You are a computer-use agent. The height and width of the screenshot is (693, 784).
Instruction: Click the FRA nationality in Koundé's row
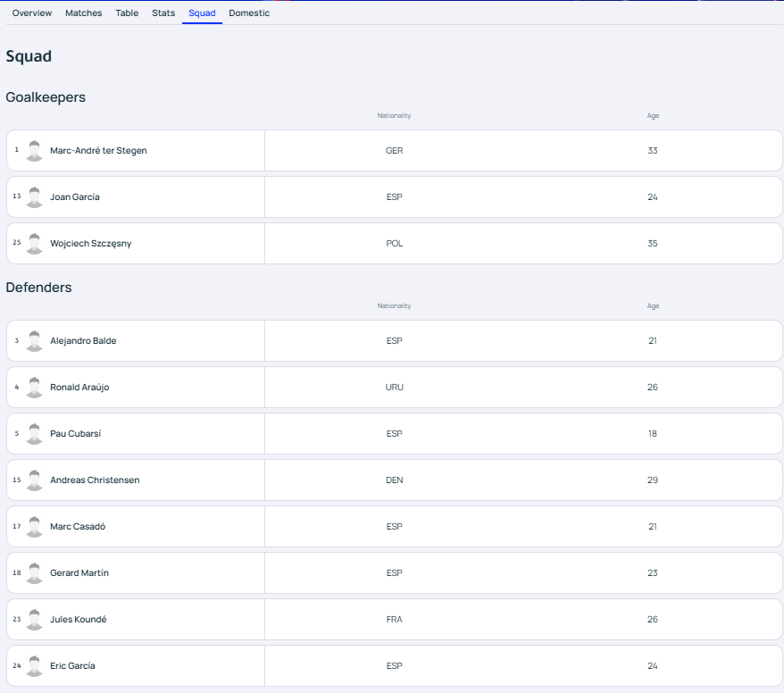click(394, 620)
